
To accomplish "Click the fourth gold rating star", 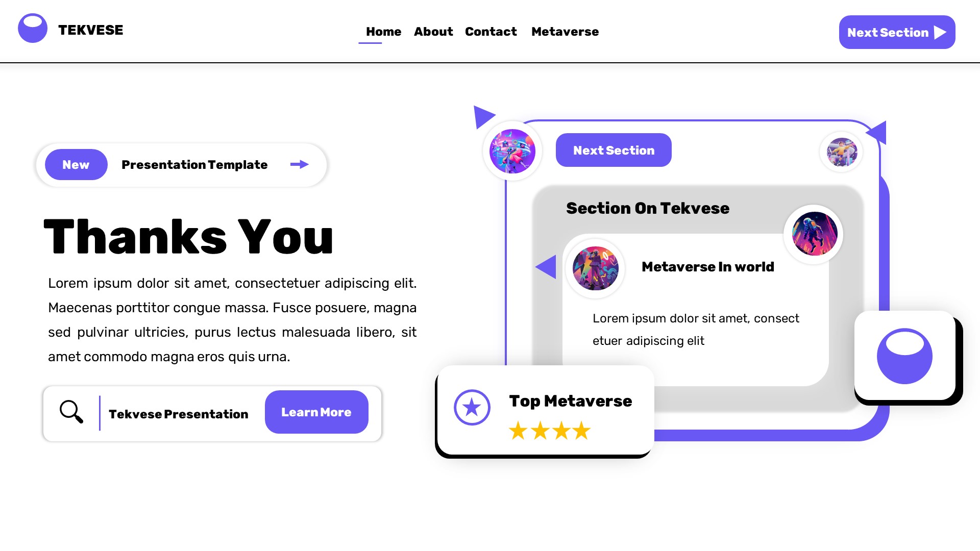I will (581, 431).
